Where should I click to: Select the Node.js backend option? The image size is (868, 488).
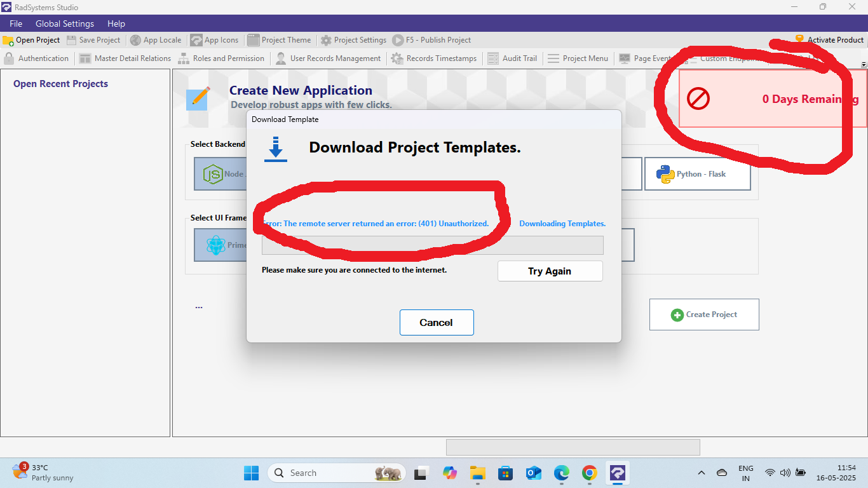click(220, 174)
